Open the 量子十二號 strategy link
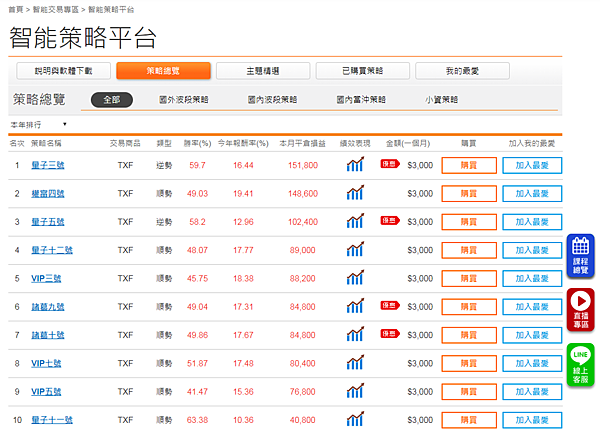 pos(52,250)
